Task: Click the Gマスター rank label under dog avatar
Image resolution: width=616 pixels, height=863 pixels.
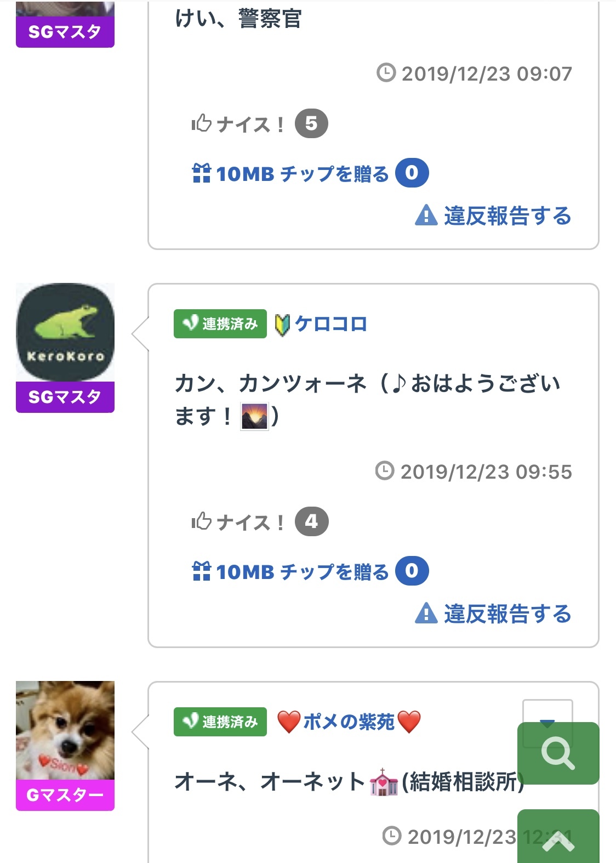Action: (65, 795)
